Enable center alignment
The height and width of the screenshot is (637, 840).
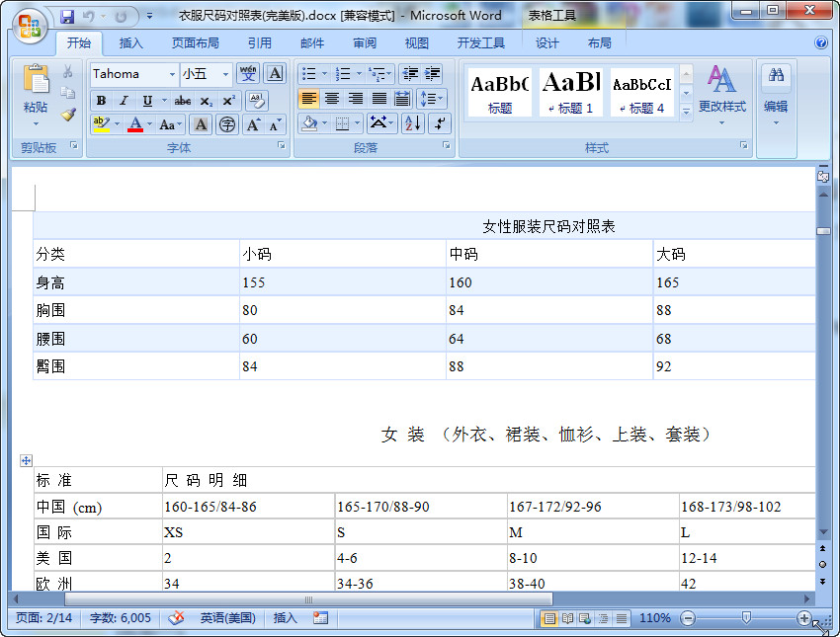pyautogui.click(x=332, y=99)
